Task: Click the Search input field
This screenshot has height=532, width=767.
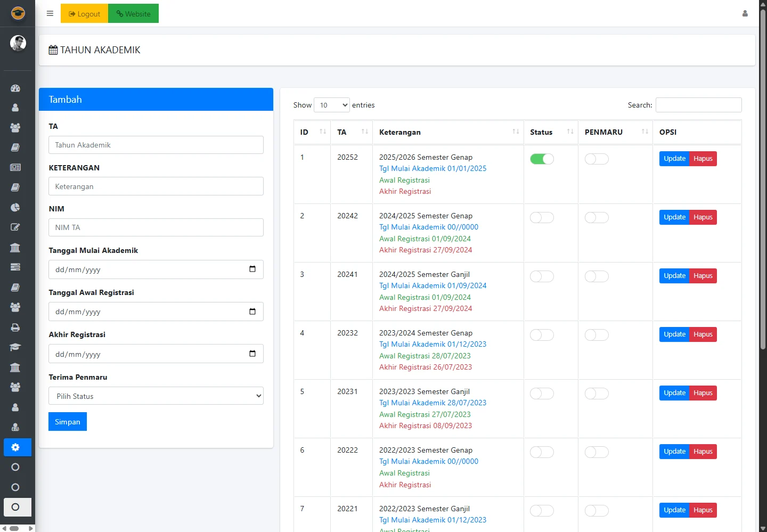Action: (698, 105)
